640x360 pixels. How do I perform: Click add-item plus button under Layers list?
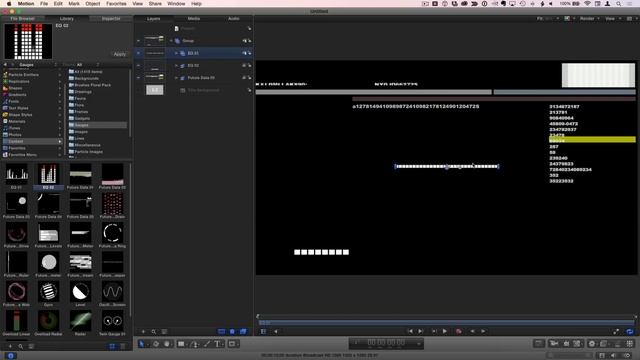coord(143,331)
